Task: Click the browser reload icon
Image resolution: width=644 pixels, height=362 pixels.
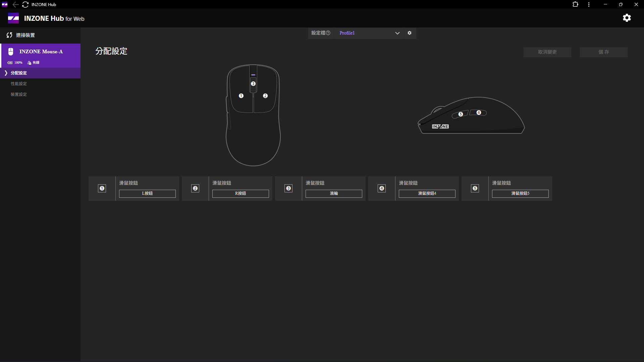Action: (x=25, y=4)
